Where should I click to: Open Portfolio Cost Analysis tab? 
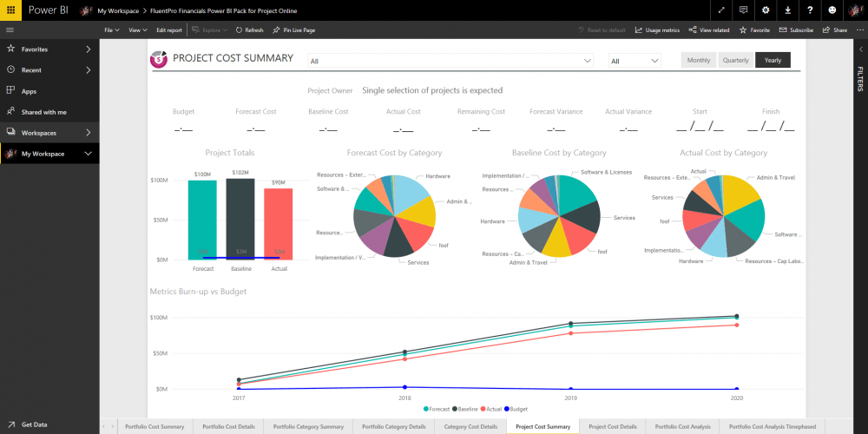(x=682, y=427)
